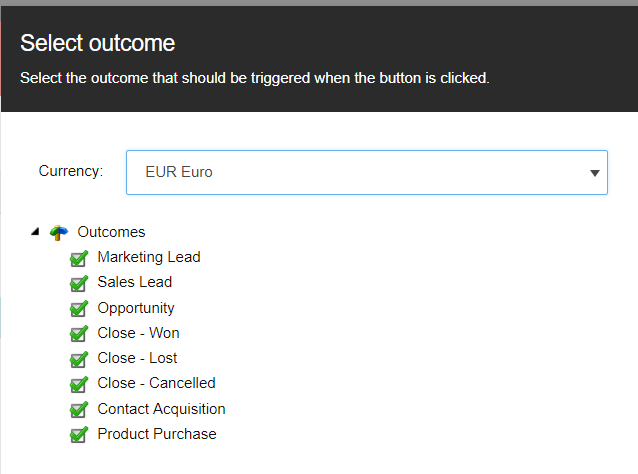Click the Marketing Lead checkmark icon
The width and height of the screenshot is (638, 474).
[79, 258]
